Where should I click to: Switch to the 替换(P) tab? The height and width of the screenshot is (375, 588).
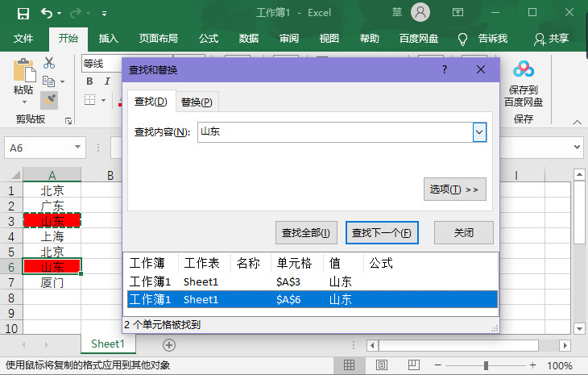[x=197, y=102]
